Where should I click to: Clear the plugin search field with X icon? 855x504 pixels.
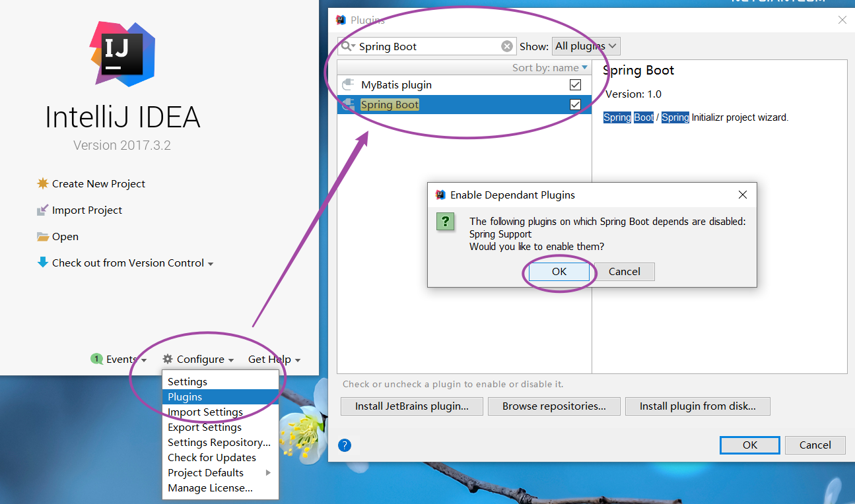506,46
